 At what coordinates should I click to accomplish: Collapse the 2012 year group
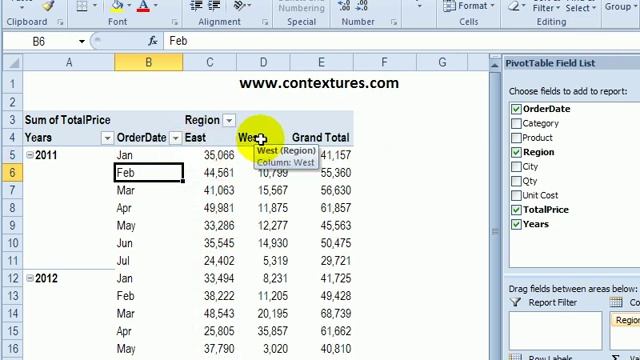30,278
